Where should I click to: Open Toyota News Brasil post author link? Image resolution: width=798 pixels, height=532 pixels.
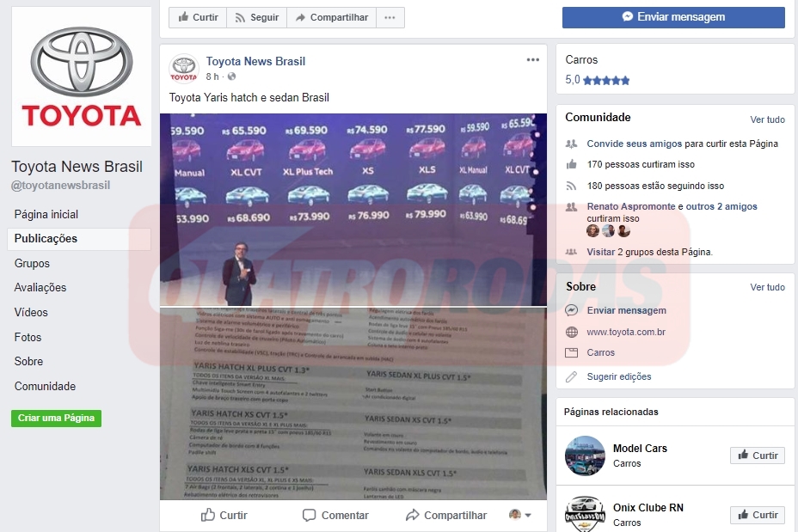tap(255, 62)
